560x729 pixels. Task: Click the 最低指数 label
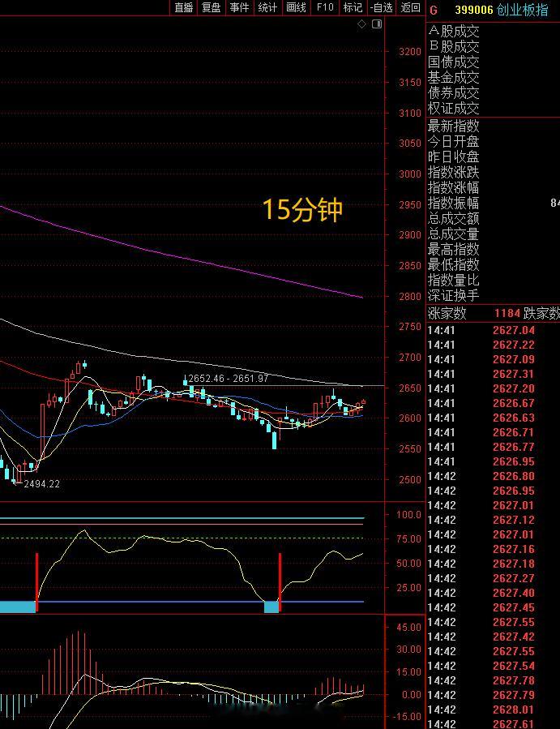pos(453,264)
